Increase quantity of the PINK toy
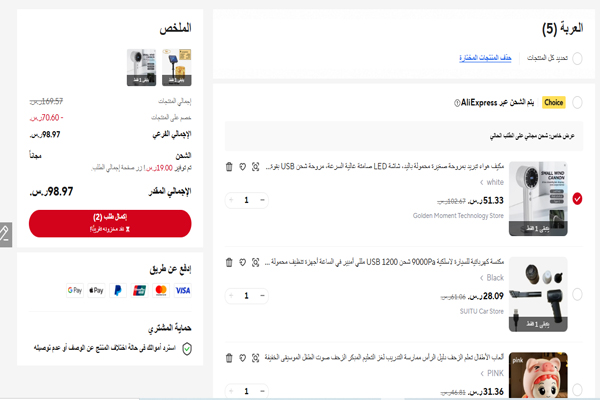Image resolution: width=600 pixels, height=400 pixels. 231,391
